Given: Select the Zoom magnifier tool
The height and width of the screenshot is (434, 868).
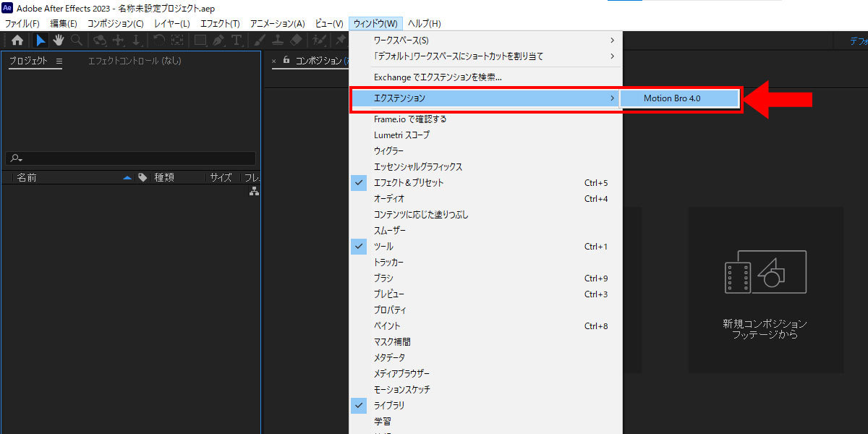Looking at the screenshot, I should pyautogui.click(x=76, y=41).
